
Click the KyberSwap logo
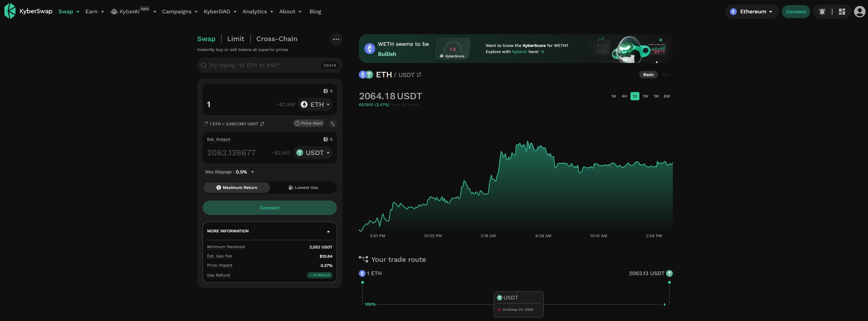coord(28,11)
